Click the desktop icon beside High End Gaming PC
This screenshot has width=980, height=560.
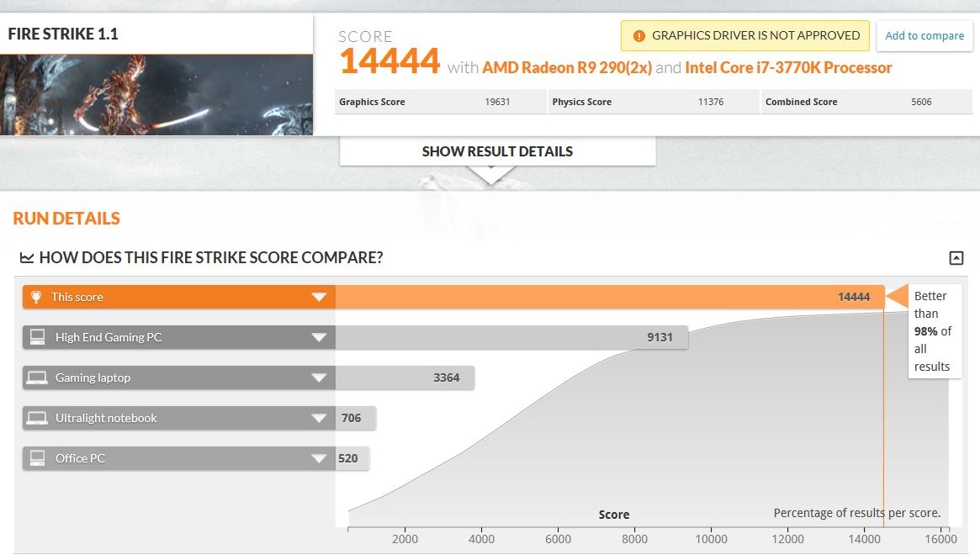click(x=38, y=337)
